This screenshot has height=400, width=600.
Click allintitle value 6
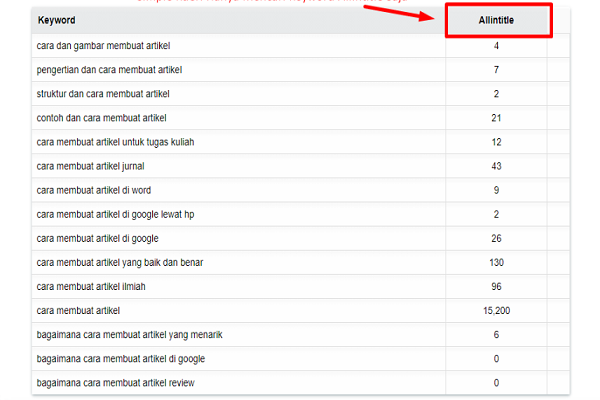pyautogui.click(x=496, y=335)
